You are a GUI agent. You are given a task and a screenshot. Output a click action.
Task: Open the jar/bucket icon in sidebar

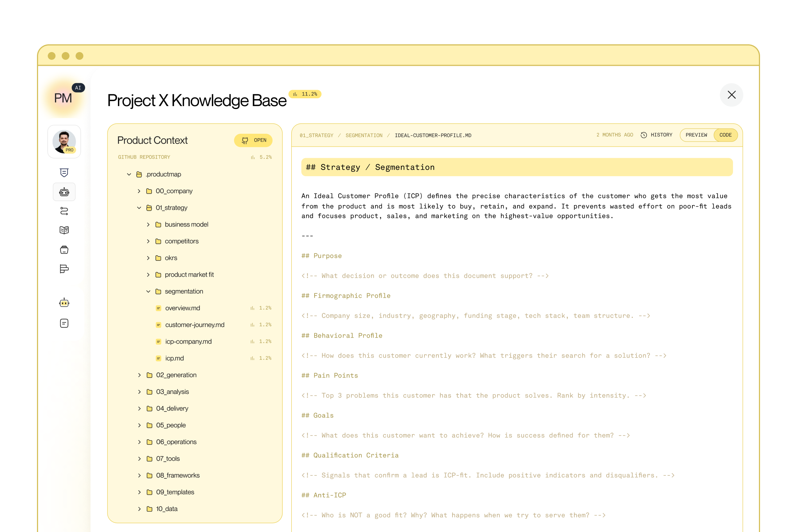tap(64, 250)
